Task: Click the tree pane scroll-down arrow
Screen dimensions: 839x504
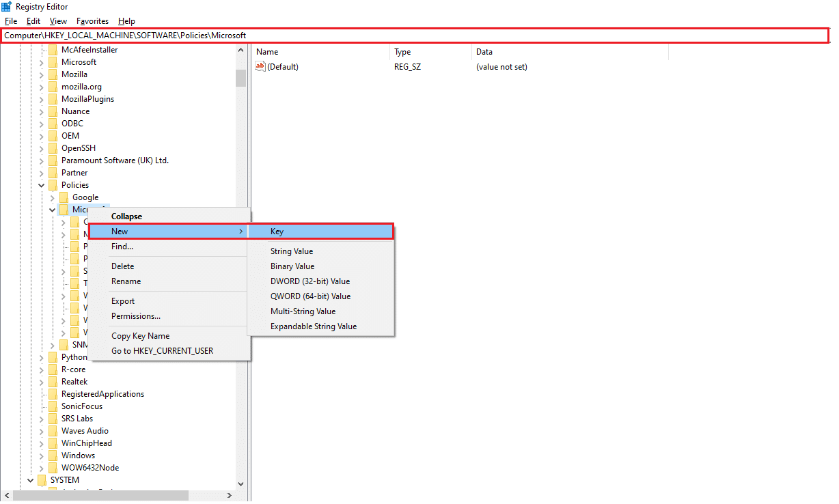Action: [240, 484]
